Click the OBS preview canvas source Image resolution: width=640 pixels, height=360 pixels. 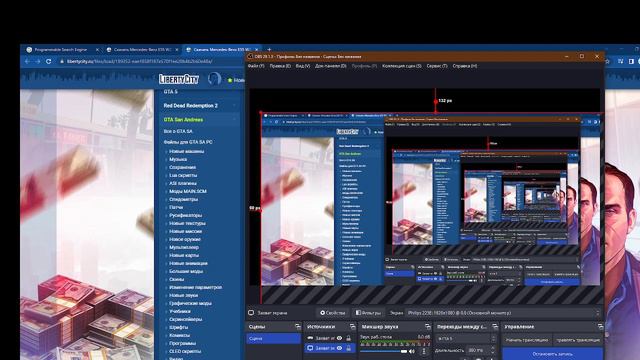[431, 199]
